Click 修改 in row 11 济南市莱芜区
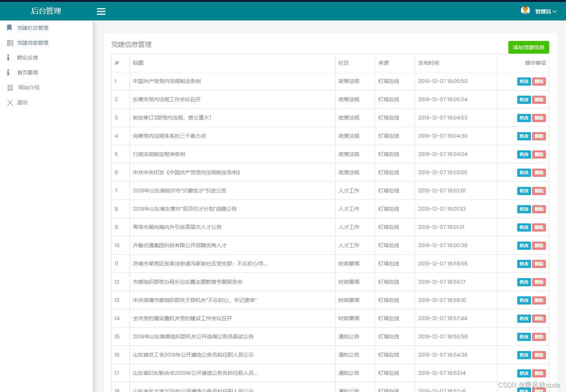Viewport: 566px width, 392px height. click(524, 264)
